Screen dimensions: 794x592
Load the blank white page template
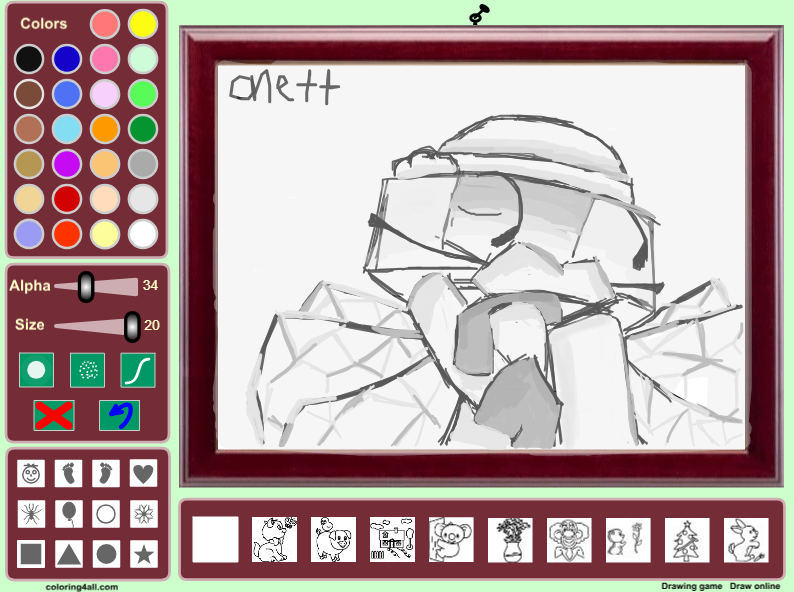[215, 539]
